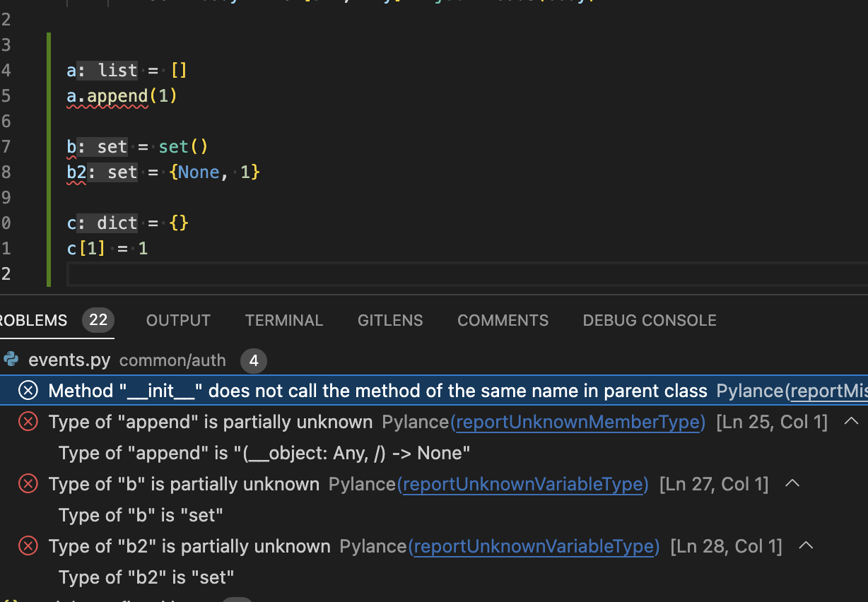The width and height of the screenshot is (868, 602).
Task: Click the red error icon for the append problem
Action: coord(28,421)
